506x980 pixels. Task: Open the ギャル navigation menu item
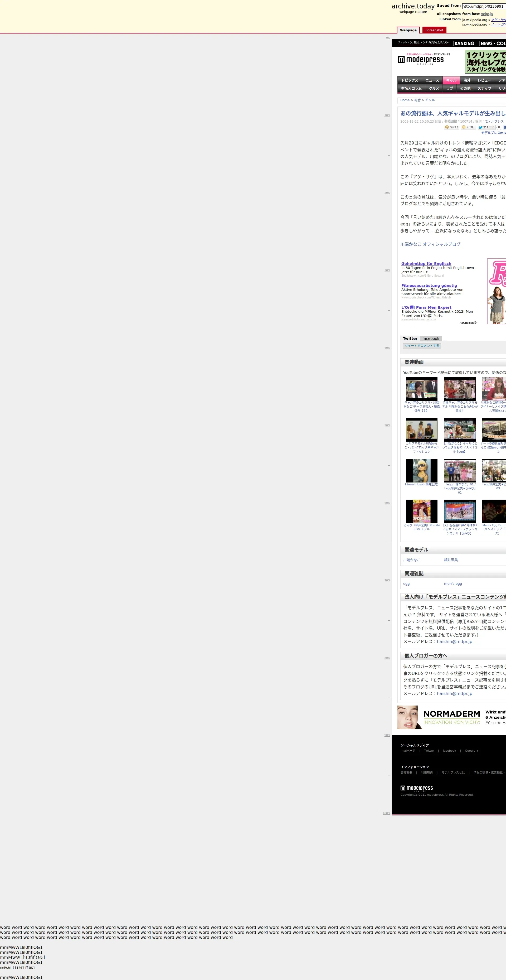[451, 80]
